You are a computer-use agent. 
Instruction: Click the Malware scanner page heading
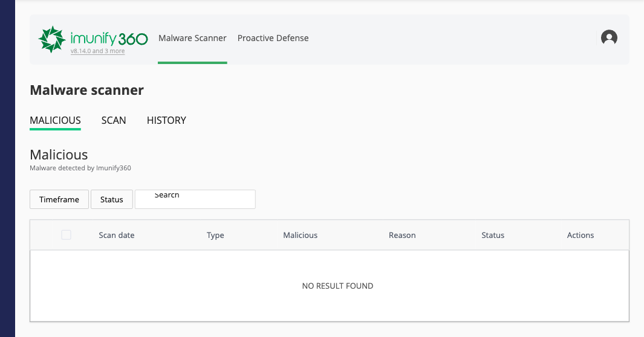tap(86, 90)
